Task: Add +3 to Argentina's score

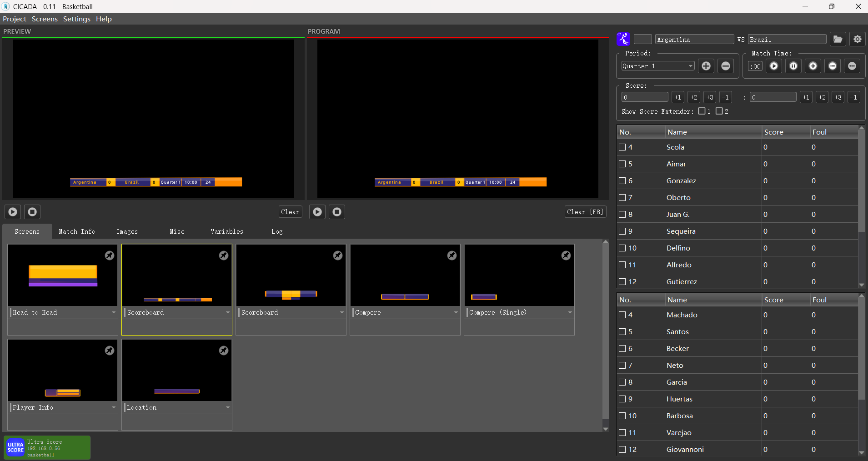Action: [x=710, y=97]
